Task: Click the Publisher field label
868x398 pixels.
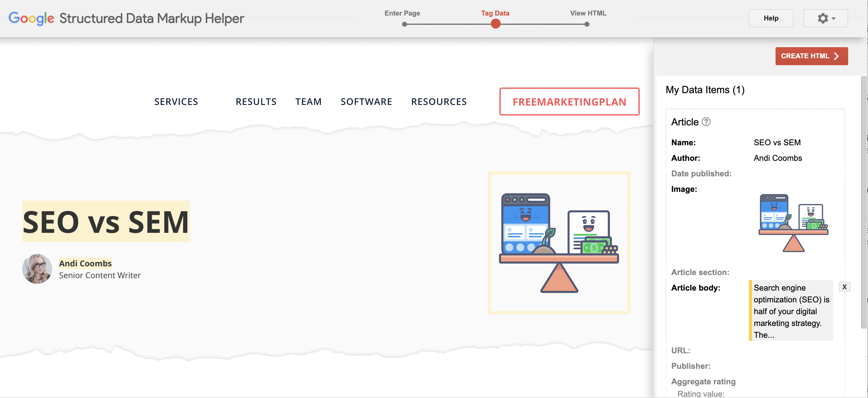Action: [x=691, y=366]
